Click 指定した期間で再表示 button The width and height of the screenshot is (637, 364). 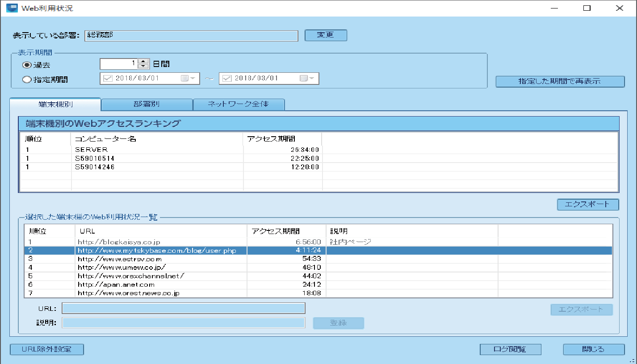[x=559, y=81]
